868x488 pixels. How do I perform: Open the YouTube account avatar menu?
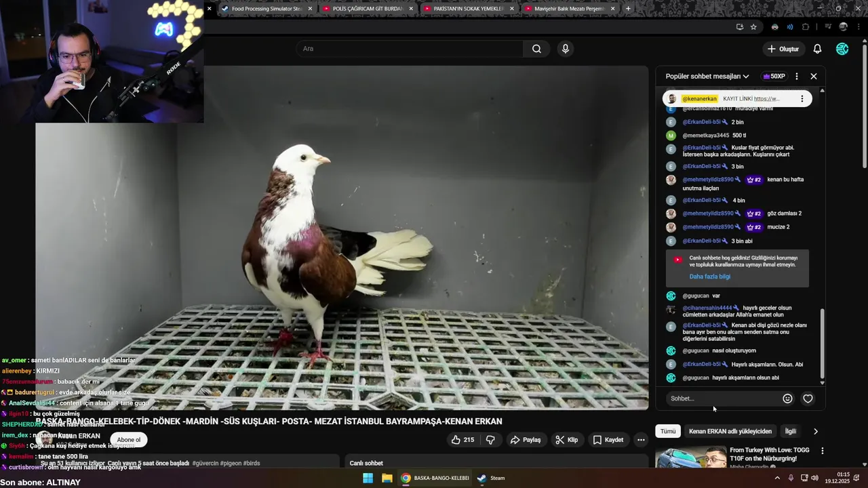[x=842, y=49]
